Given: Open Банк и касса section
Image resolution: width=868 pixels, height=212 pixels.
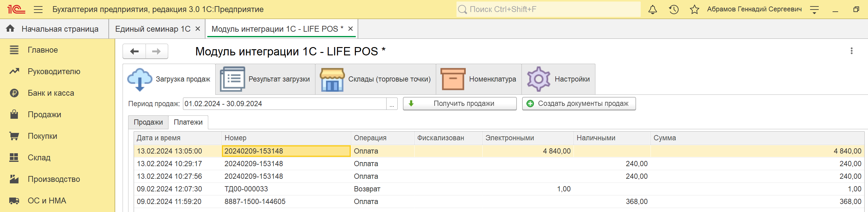Looking at the screenshot, I should (57, 93).
